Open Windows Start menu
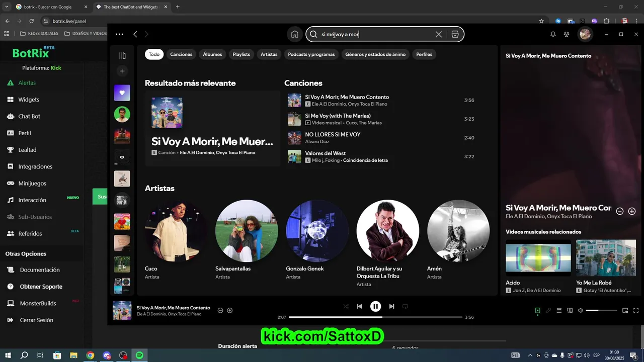Image resolution: width=644 pixels, height=362 pixels. pos(8,355)
